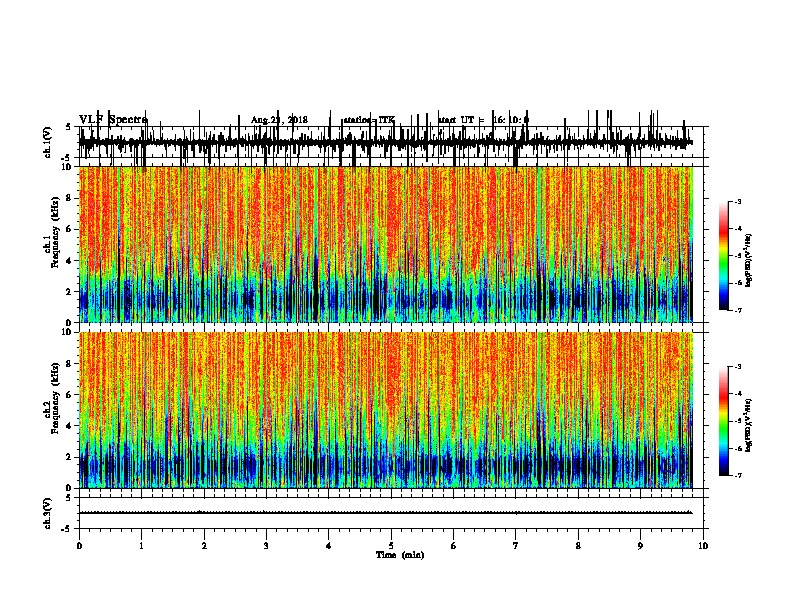Click the ch.1 spectrogram panel
The image size is (792, 612).
(386, 244)
